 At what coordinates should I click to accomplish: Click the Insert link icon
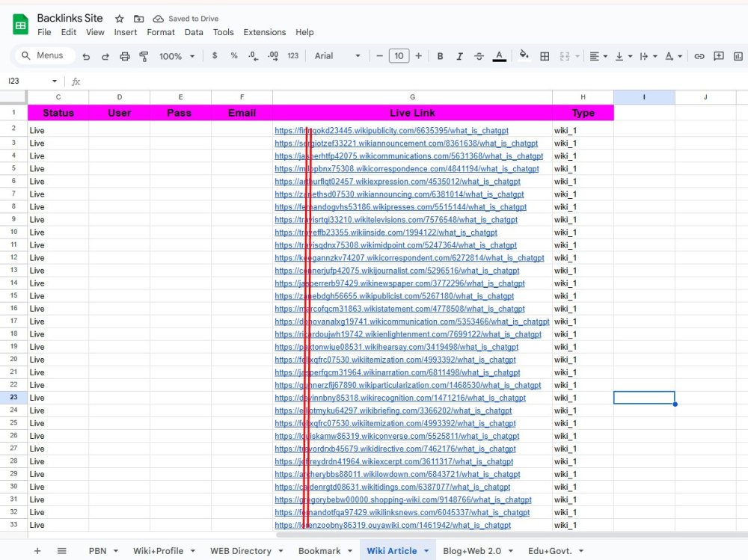(699, 56)
